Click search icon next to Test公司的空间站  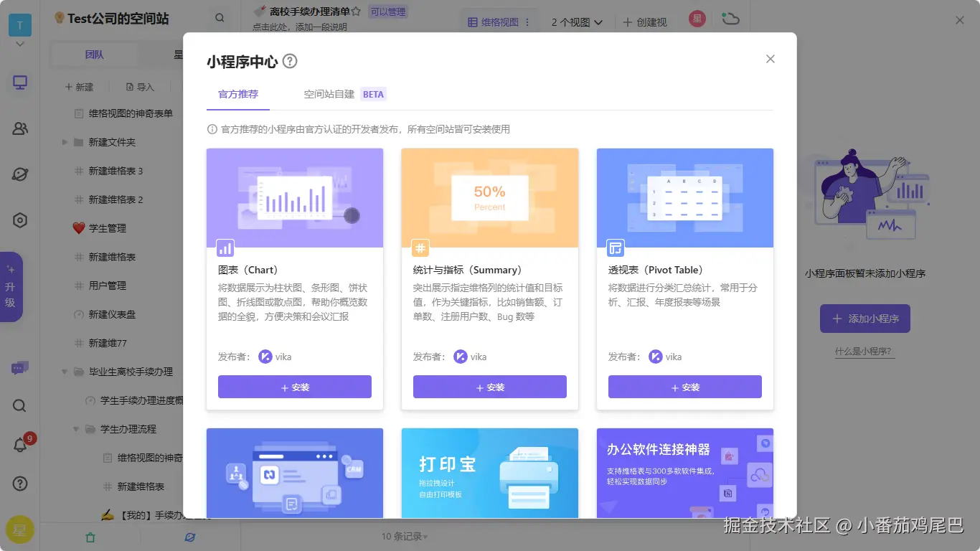point(220,18)
